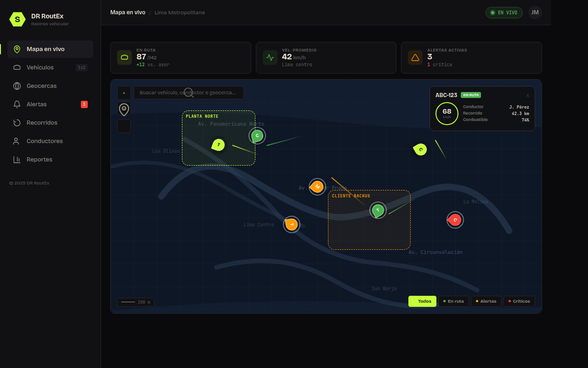Click the Los Olivos map label

(166, 151)
